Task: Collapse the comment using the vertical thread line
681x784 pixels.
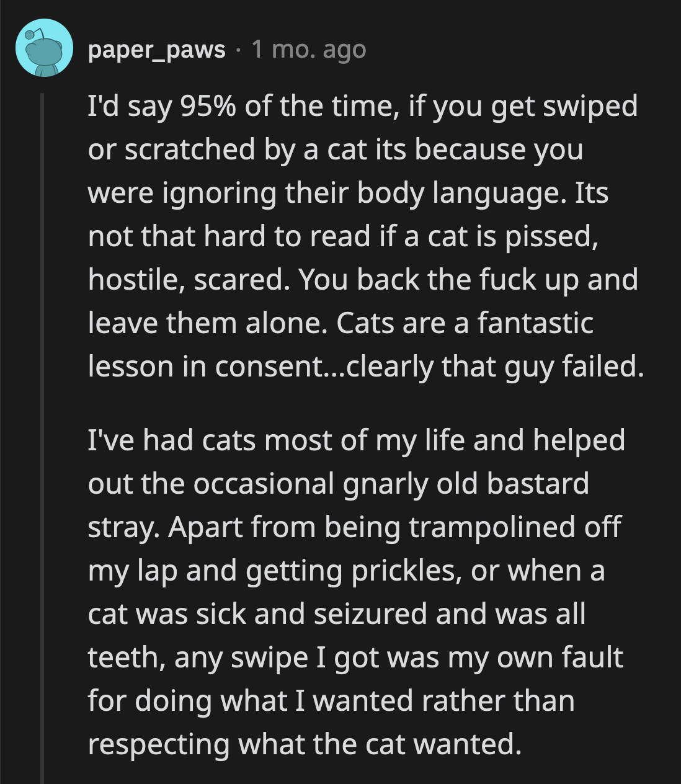Action: click(x=43, y=434)
